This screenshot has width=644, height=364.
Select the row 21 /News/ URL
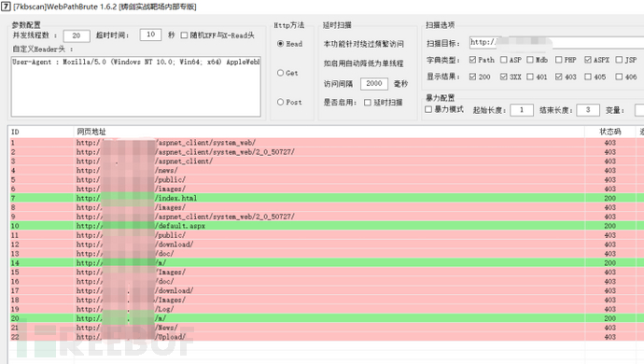[127, 328]
